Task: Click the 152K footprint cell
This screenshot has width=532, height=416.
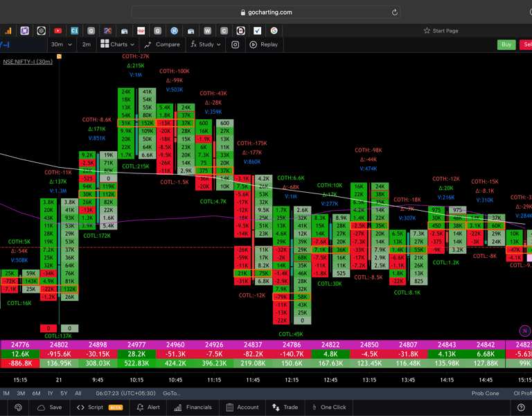Action: pyautogui.click(x=148, y=123)
